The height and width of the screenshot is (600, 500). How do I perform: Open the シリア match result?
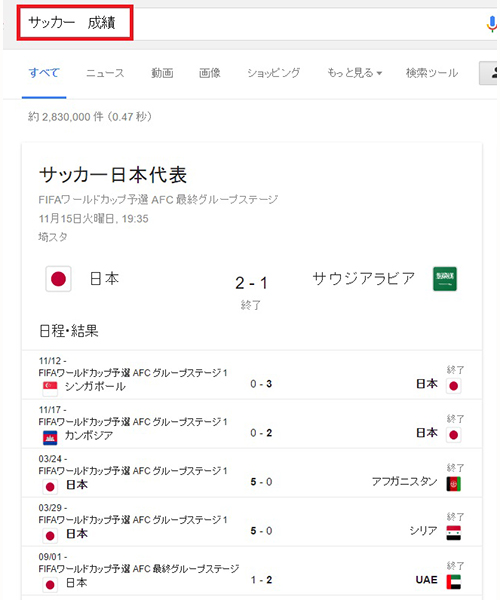(252, 522)
